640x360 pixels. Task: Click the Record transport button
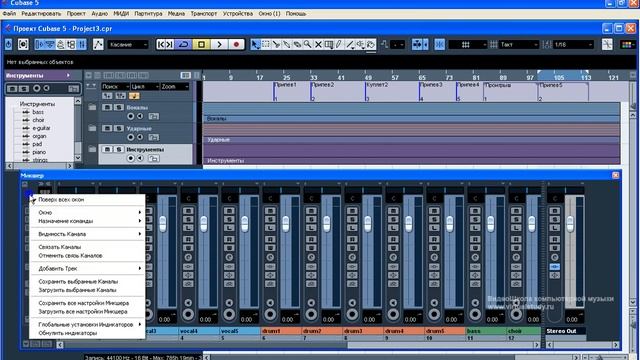tap(236, 44)
